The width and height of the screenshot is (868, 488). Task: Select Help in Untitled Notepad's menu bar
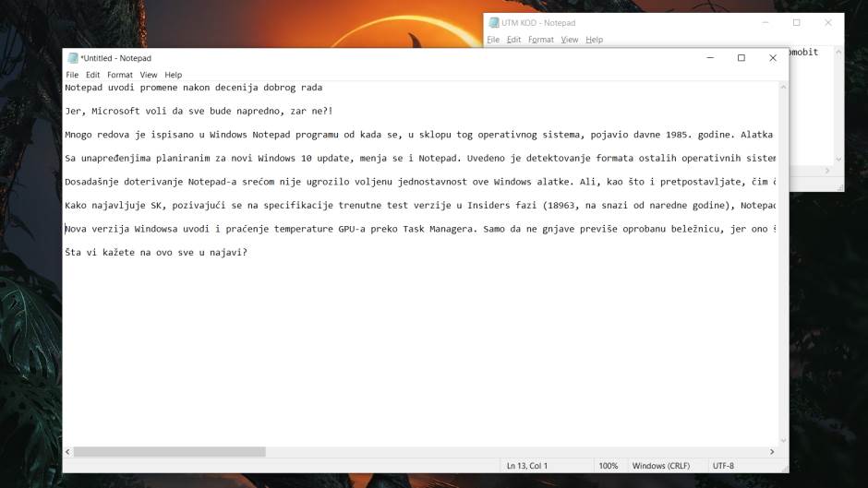174,75
